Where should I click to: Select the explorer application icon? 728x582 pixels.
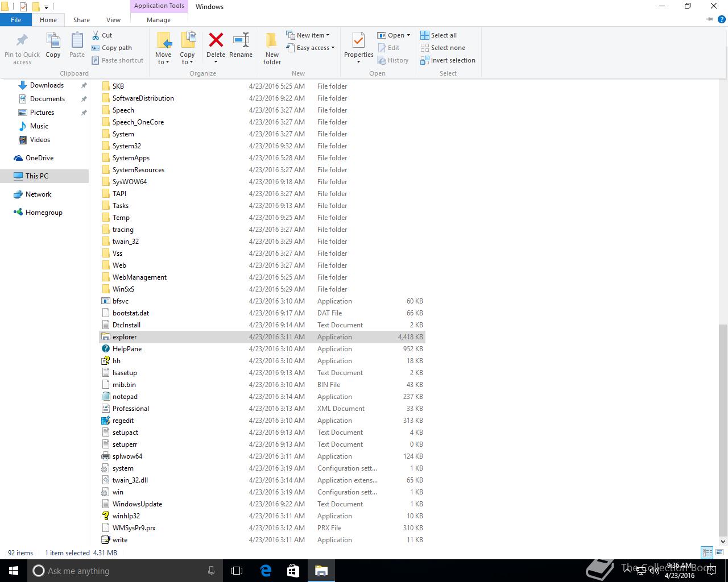tap(105, 337)
